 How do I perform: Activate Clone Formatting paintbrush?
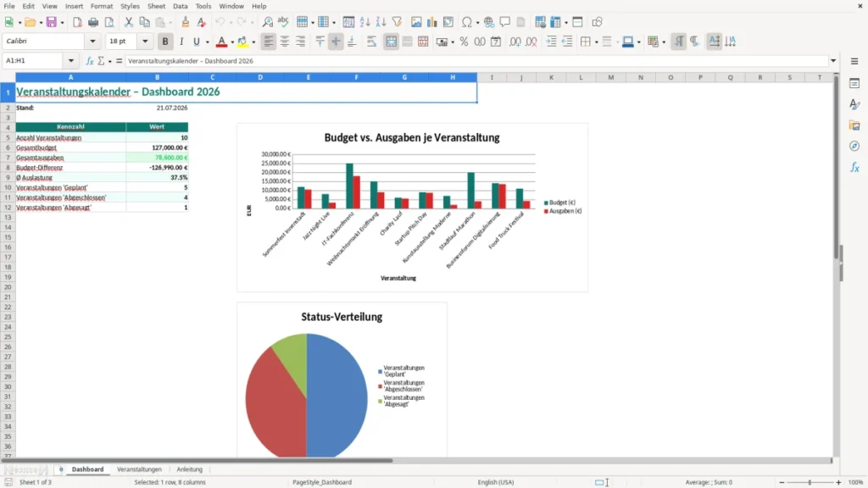point(186,22)
